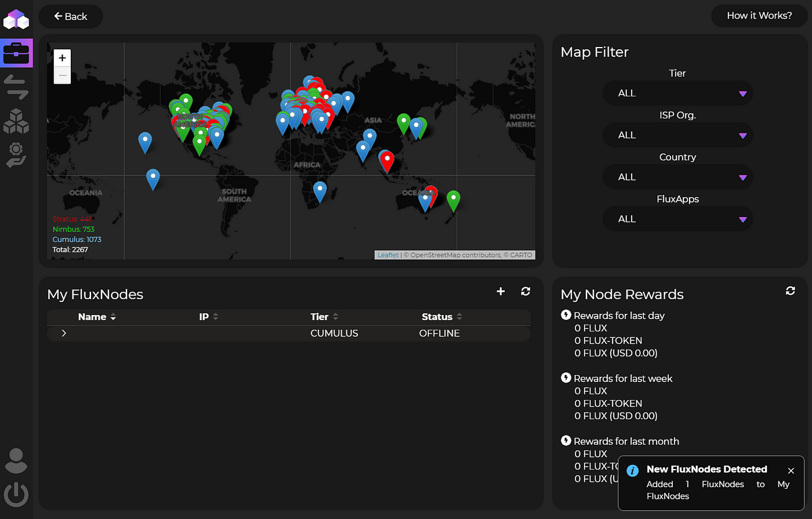812x519 pixels.
Task: Sort nodes by Tier column
Action: click(324, 317)
